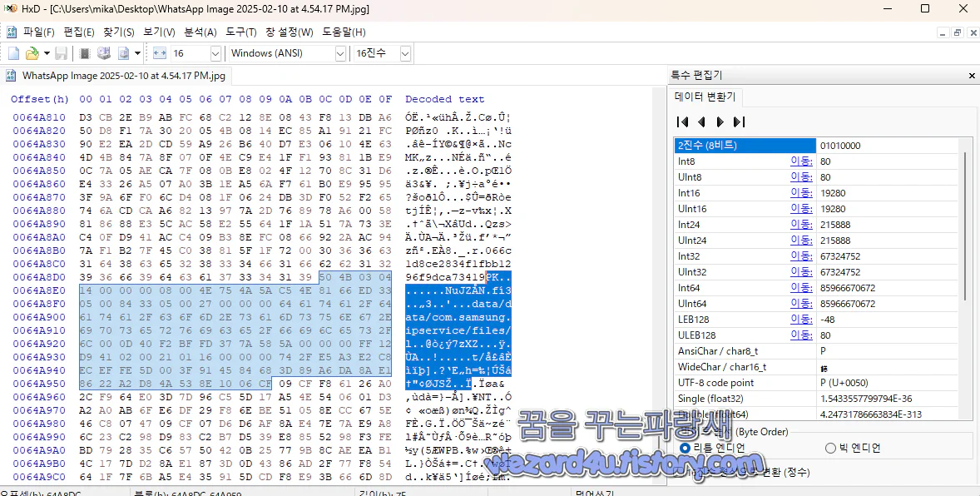980x496 pixels.
Task: Click 이동 link in the Int16 row
Action: 802,192
